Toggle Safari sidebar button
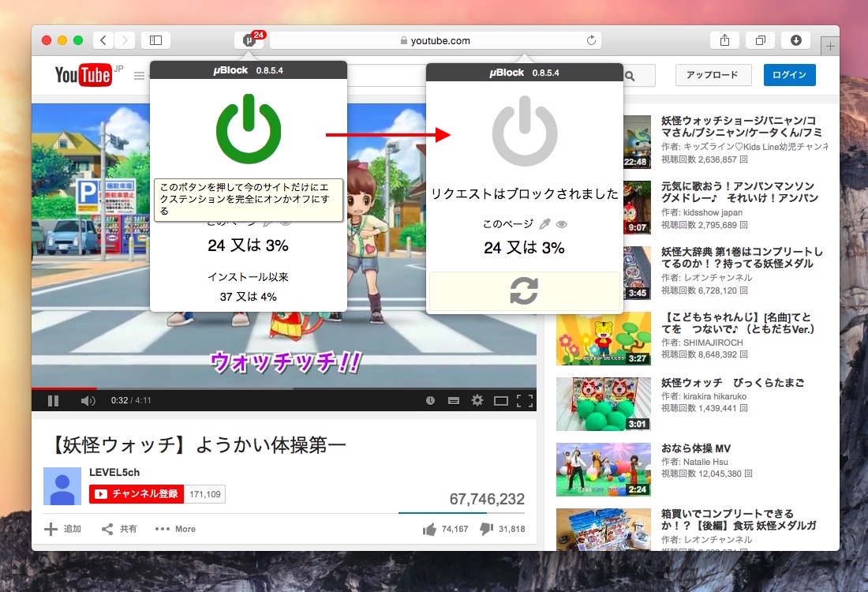 155,40
